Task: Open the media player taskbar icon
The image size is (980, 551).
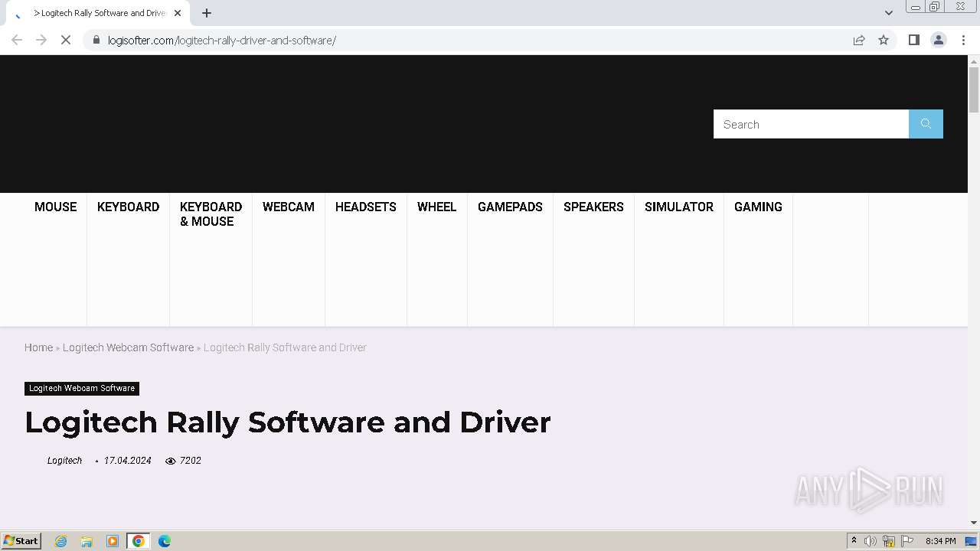Action: (x=113, y=541)
